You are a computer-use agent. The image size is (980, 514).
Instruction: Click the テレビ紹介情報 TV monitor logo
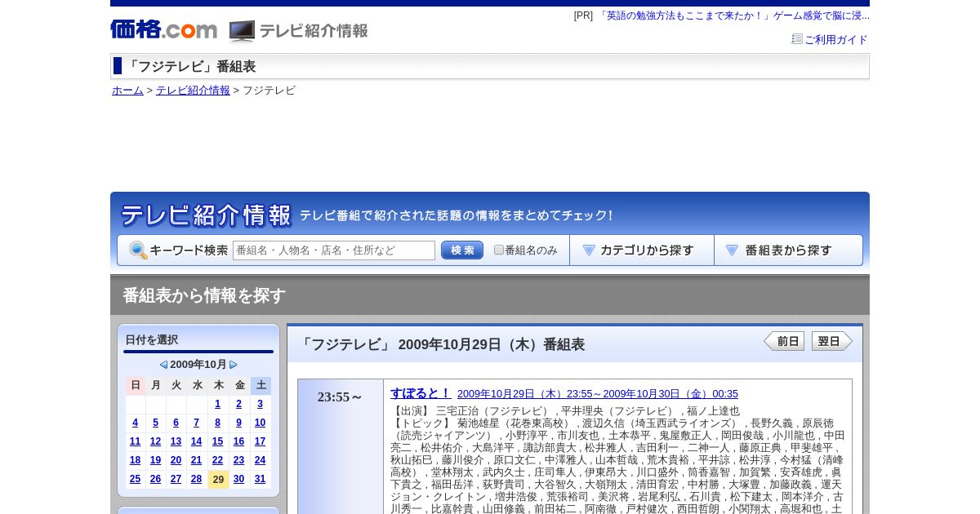[298, 31]
